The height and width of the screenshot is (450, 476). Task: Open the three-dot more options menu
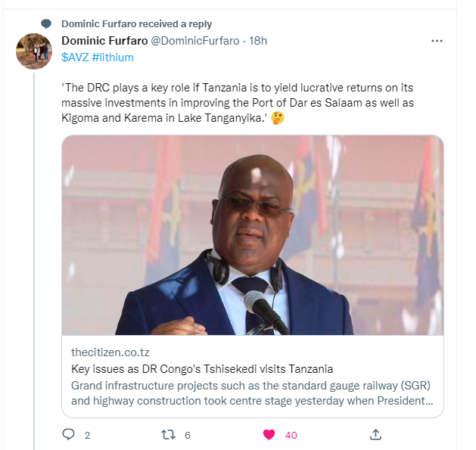click(437, 40)
